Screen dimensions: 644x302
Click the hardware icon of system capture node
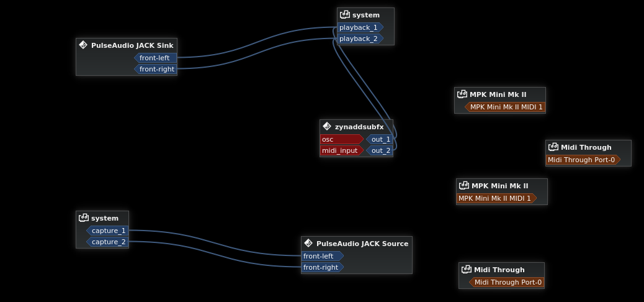(83, 217)
